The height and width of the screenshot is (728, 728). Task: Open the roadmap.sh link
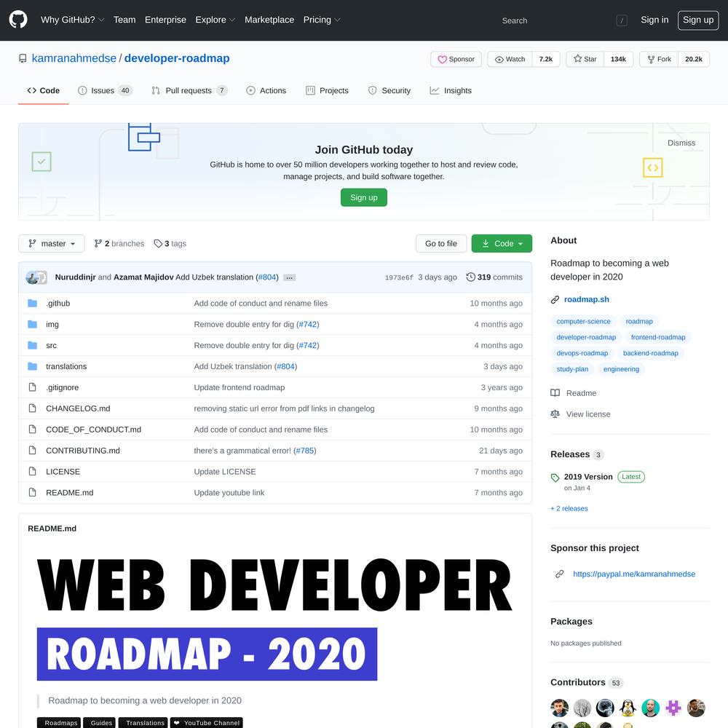586,299
